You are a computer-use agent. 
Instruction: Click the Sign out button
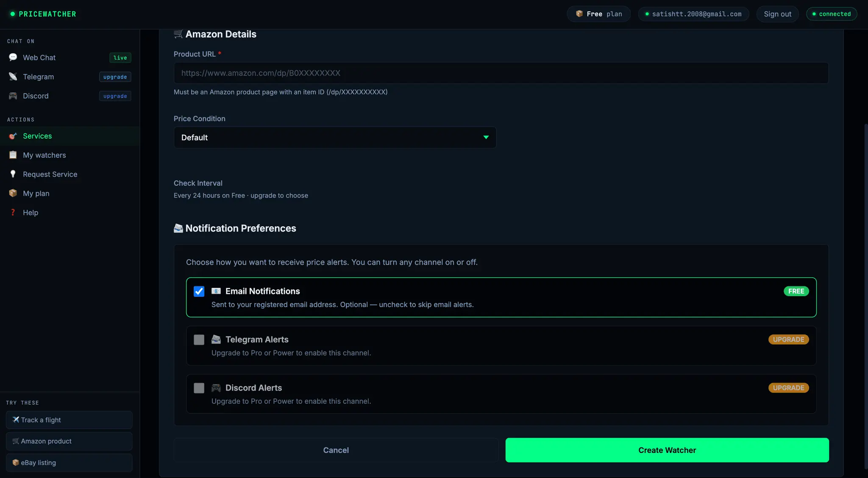click(x=777, y=14)
